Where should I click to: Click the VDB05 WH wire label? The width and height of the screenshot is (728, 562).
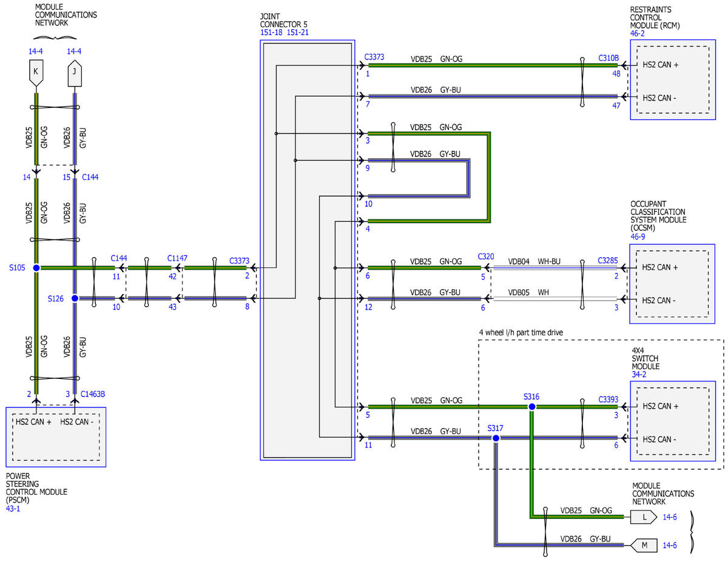[x=528, y=292]
